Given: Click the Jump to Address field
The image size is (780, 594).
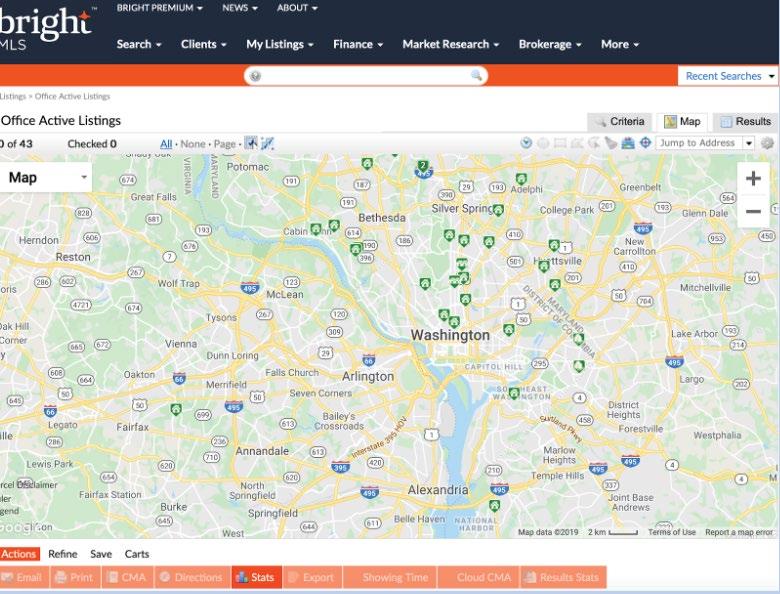Looking at the screenshot, I should point(699,143).
